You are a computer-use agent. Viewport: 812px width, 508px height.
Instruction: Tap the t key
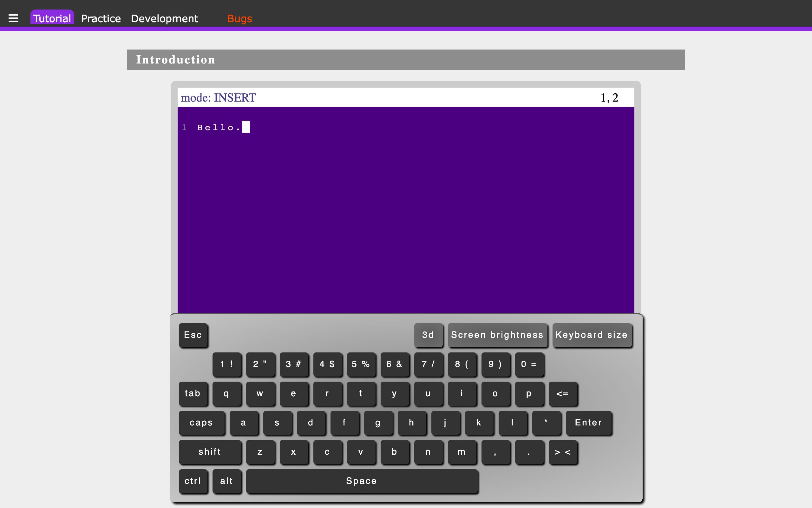(x=361, y=393)
